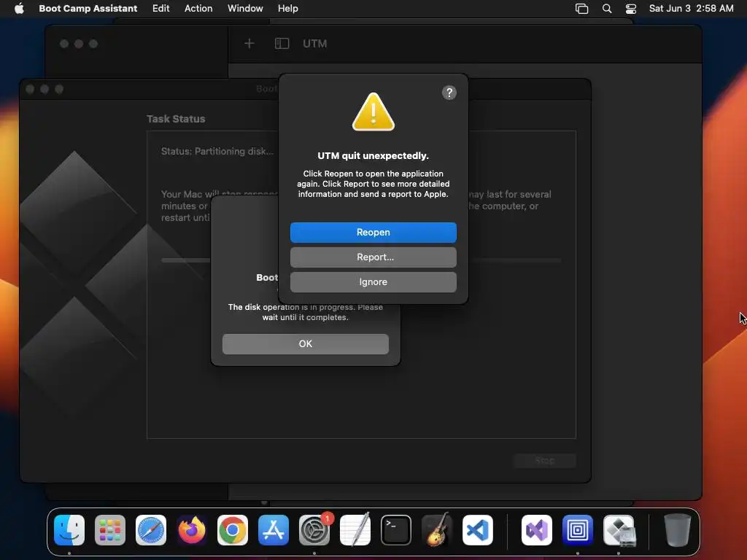The image size is (747, 560).
Task: Open the Help menu
Action: (287, 9)
